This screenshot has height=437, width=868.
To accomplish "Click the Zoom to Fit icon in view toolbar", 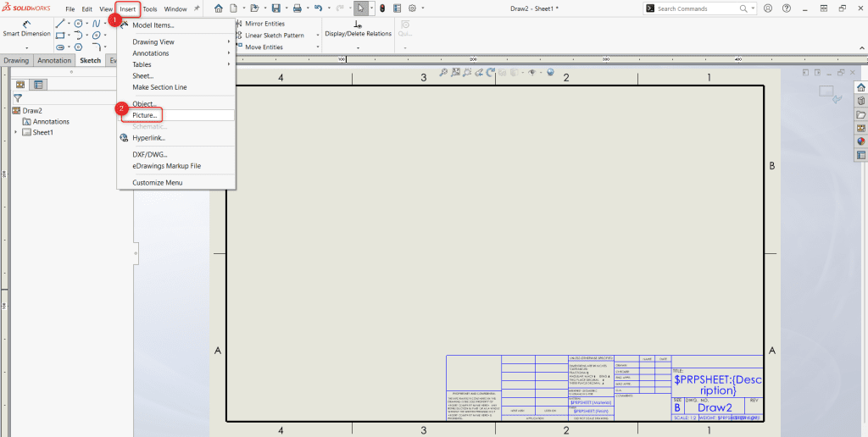I will (x=443, y=73).
